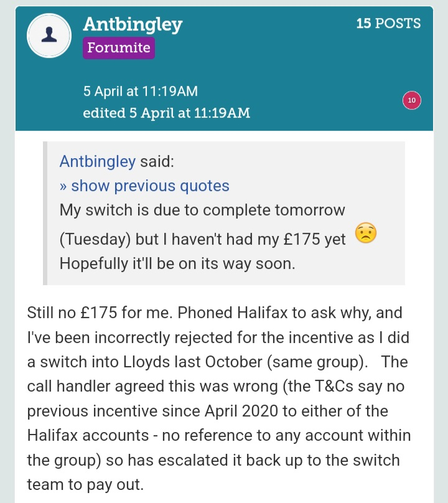Expand the show previous quotes link
Viewport: 448px width, 503px height.
point(144,186)
